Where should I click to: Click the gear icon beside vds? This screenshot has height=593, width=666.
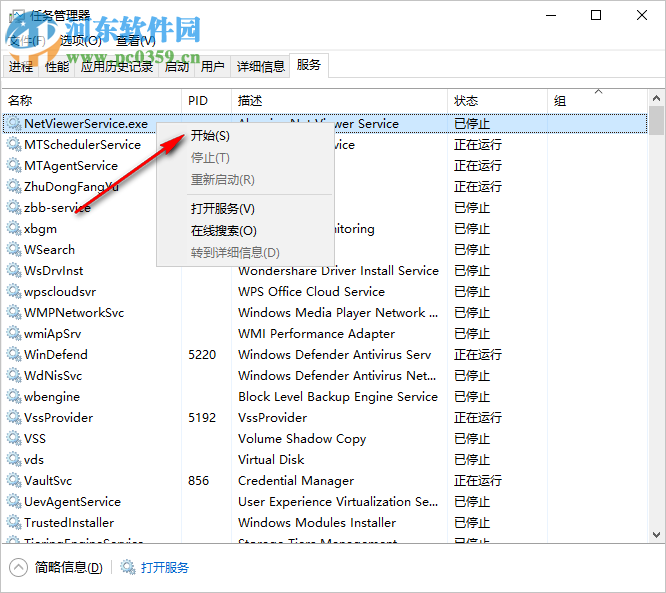[14, 460]
